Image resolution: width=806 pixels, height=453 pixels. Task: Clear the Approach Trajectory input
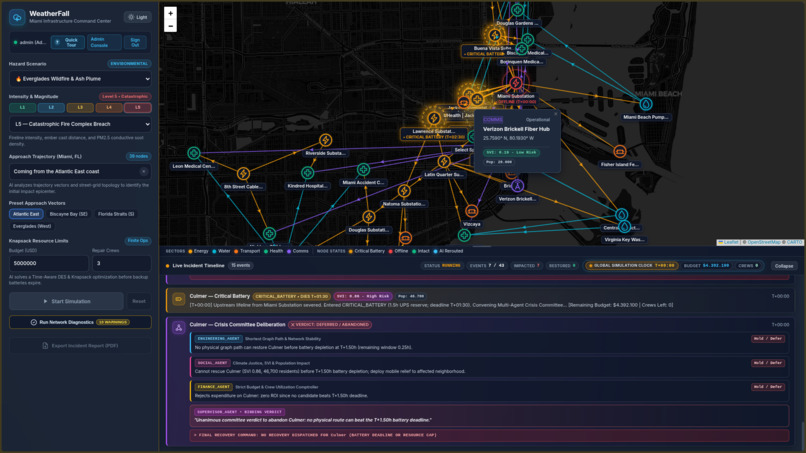click(x=143, y=172)
